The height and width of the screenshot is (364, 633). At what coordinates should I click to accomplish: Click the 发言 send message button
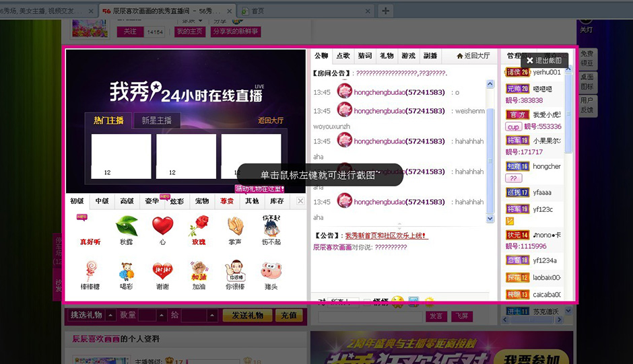pyautogui.click(x=436, y=316)
